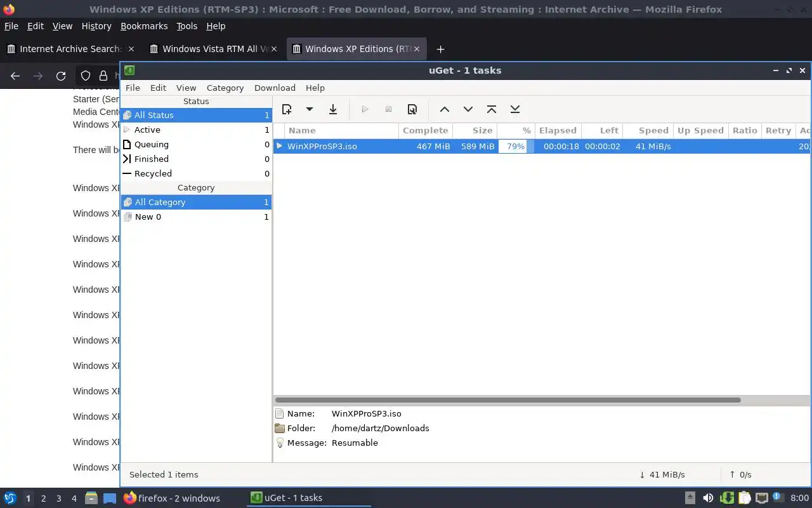This screenshot has height=508, width=812.
Task: Open the uGet Category menu
Action: coord(225,88)
